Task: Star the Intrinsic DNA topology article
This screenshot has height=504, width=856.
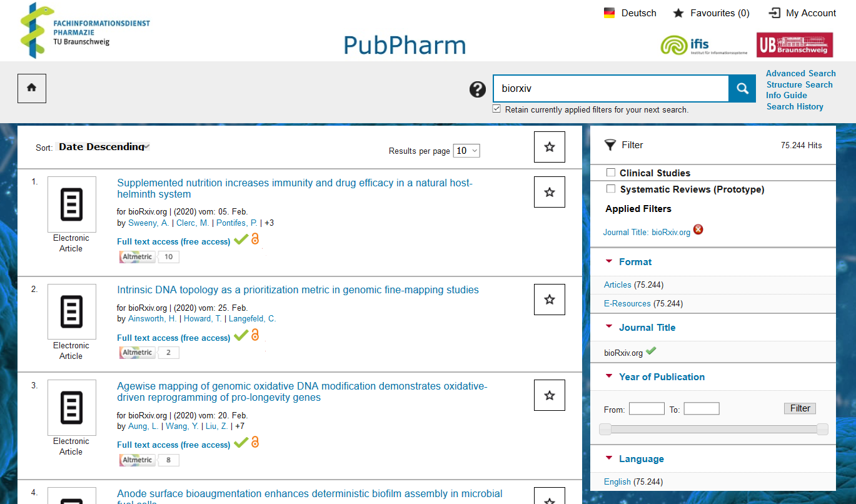Action: (x=550, y=300)
